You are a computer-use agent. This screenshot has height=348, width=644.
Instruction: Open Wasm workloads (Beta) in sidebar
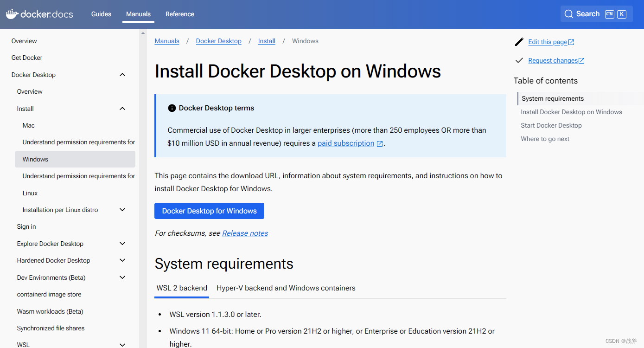pos(50,311)
